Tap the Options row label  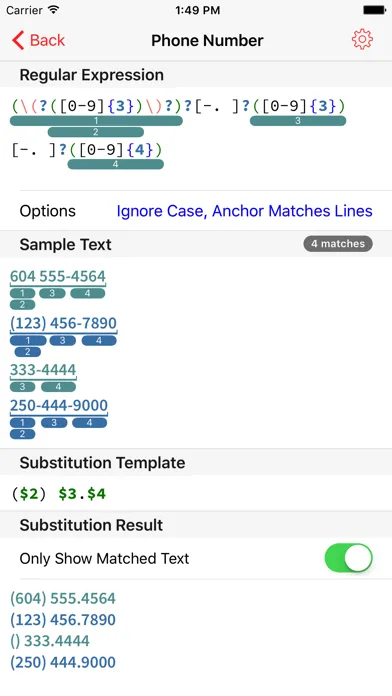48,211
